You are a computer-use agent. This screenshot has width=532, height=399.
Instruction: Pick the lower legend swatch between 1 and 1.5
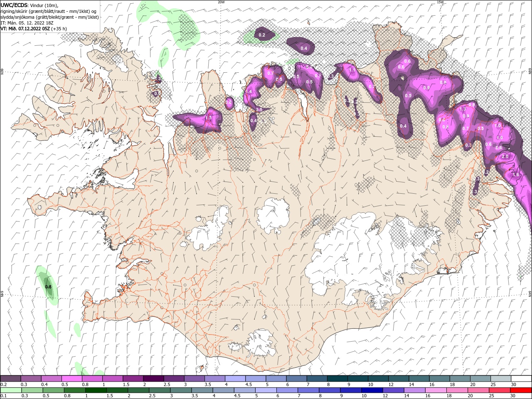tap(96, 390)
